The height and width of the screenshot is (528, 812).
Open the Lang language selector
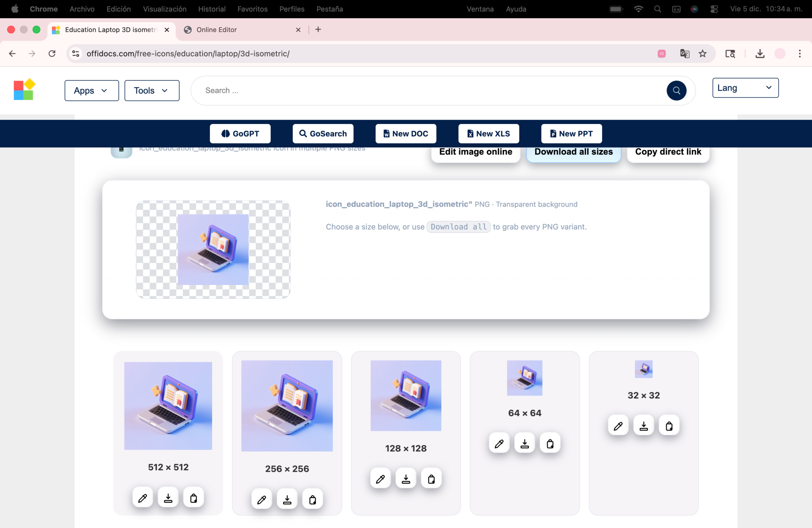click(x=745, y=88)
